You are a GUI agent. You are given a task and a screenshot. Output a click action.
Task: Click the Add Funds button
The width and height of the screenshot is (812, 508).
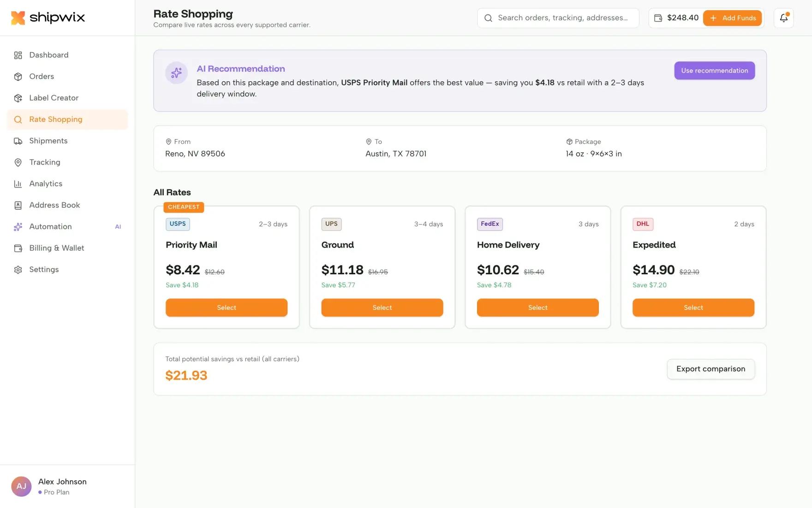[732, 18]
